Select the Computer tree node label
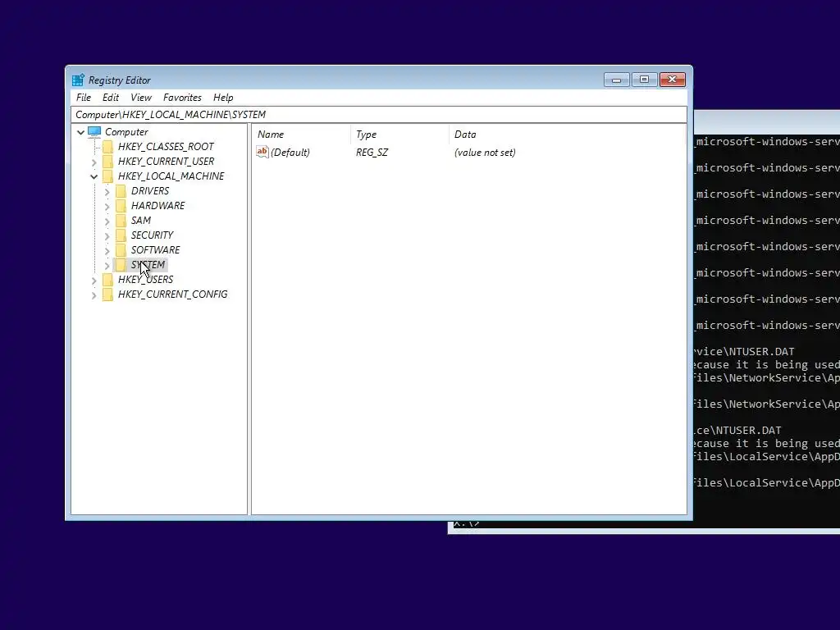Viewport: 840px width, 630px height. pos(126,132)
